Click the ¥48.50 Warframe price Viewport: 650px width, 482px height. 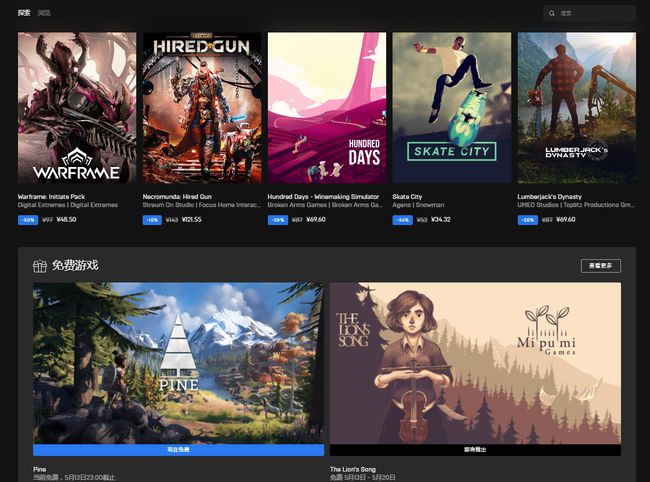click(x=66, y=219)
